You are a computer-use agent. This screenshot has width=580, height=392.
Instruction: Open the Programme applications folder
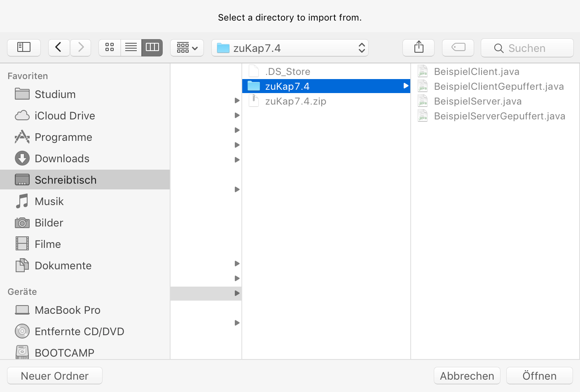(63, 137)
